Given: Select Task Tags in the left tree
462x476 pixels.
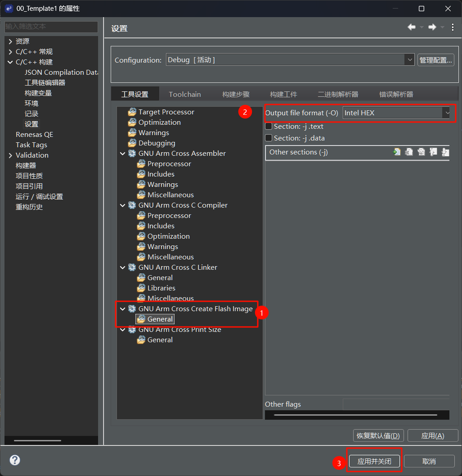Looking at the screenshot, I should (31, 145).
